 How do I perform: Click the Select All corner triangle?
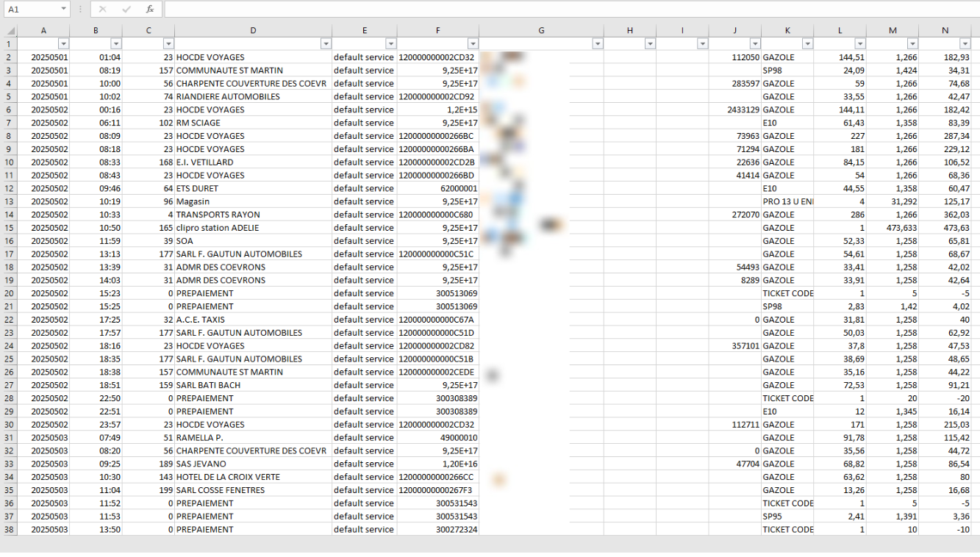tap(11, 31)
